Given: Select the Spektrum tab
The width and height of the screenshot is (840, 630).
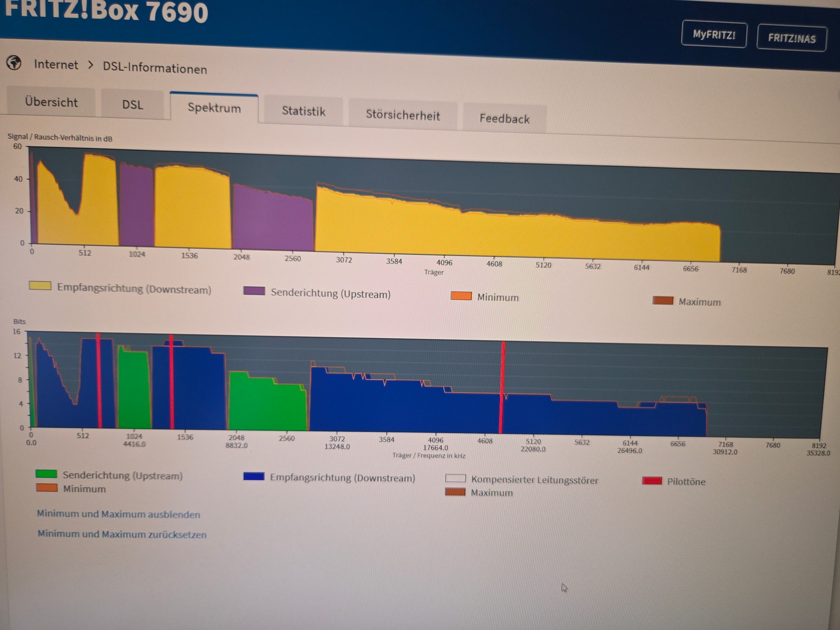Looking at the screenshot, I should 214,108.
